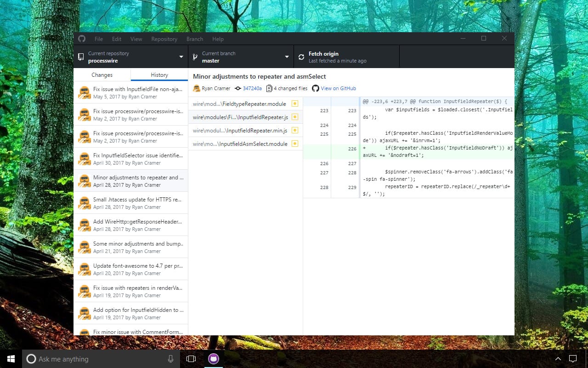Click the View on GitHub link
This screenshot has height=368, width=588.
(x=338, y=88)
